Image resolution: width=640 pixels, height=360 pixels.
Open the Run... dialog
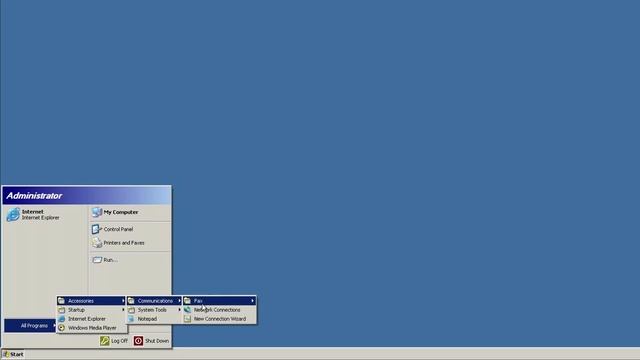130,260
